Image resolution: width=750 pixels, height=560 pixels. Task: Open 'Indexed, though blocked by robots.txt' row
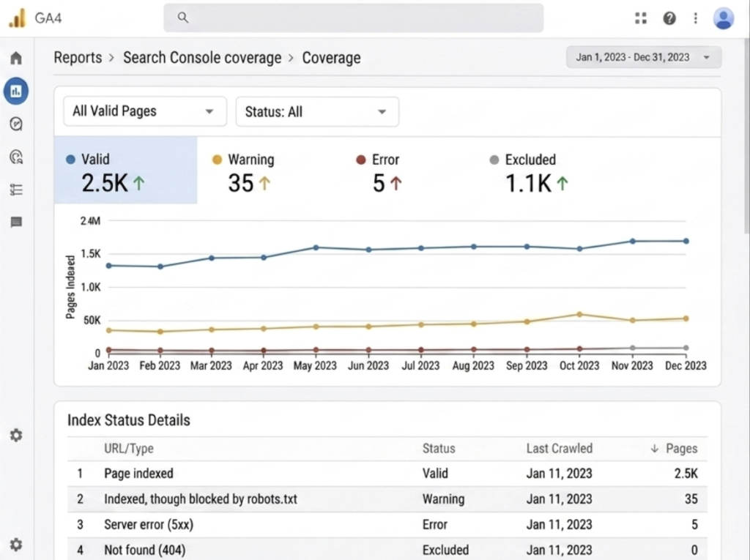[x=387, y=499]
